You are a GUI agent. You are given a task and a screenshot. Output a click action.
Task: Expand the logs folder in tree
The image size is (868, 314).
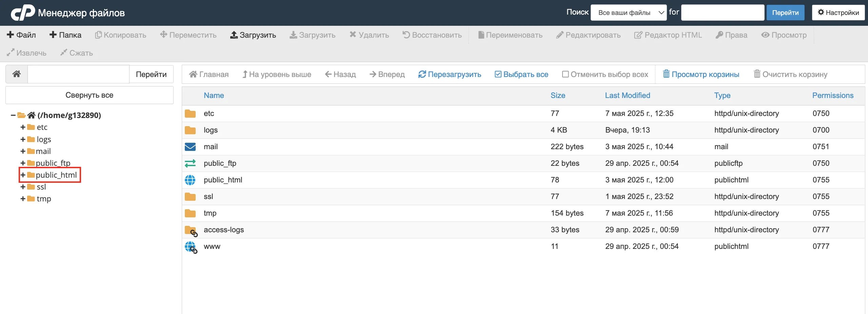tap(23, 139)
